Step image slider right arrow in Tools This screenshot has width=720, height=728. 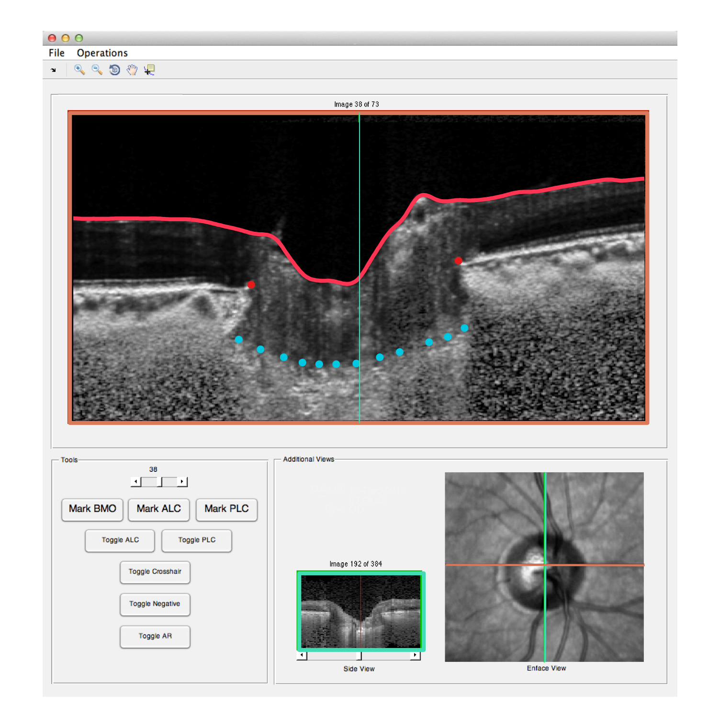click(182, 482)
